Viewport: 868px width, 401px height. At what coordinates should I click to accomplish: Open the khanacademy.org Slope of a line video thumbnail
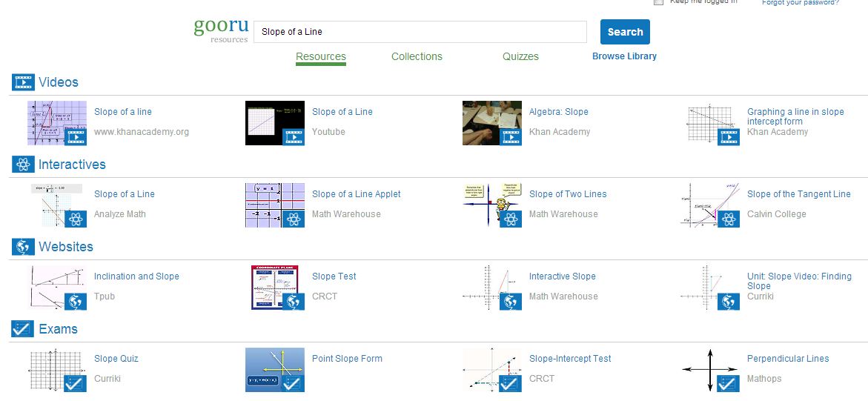(57, 123)
